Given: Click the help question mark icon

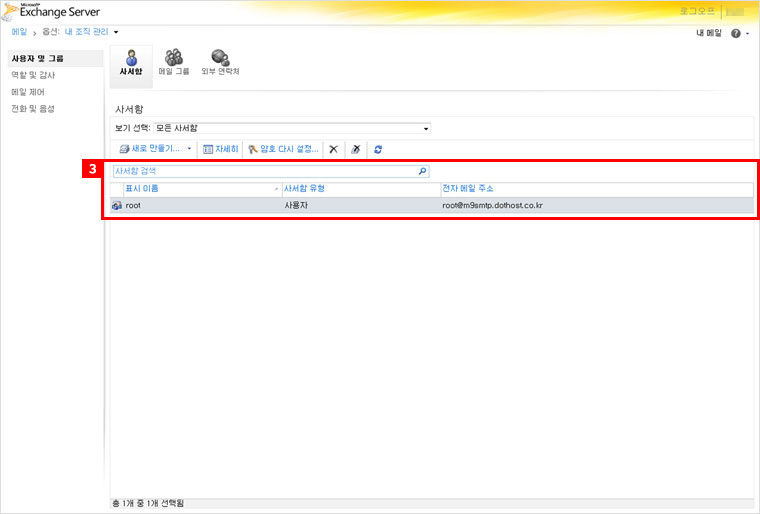Looking at the screenshot, I should click(736, 33).
